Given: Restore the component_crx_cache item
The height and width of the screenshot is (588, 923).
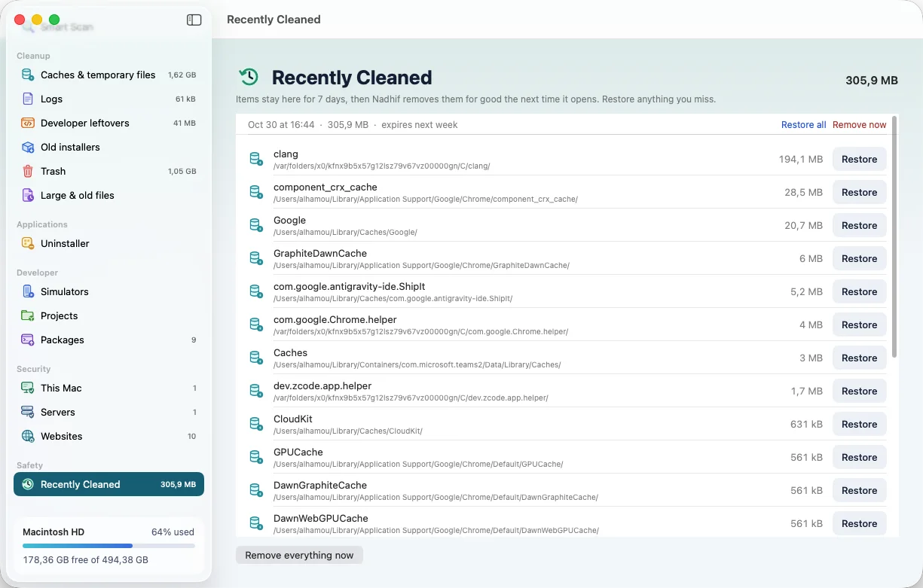Looking at the screenshot, I should (859, 192).
